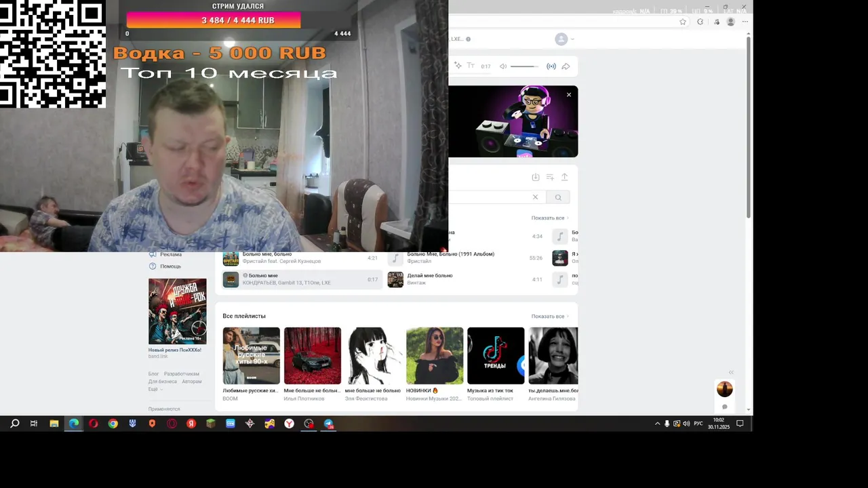Image resolution: width=868 pixels, height=488 pixels.
Task: Switch РУС keyboard language indicator
Action: [698, 424]
